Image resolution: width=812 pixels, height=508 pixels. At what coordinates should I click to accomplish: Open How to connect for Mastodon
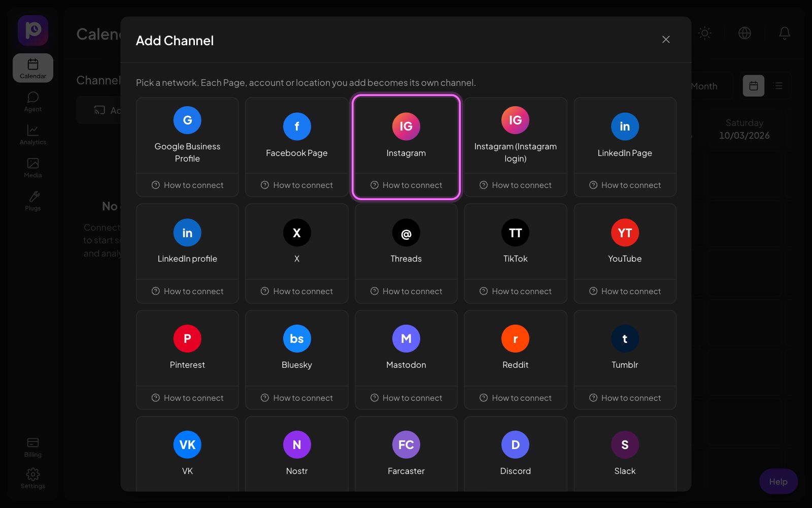[x=406, y=398]
